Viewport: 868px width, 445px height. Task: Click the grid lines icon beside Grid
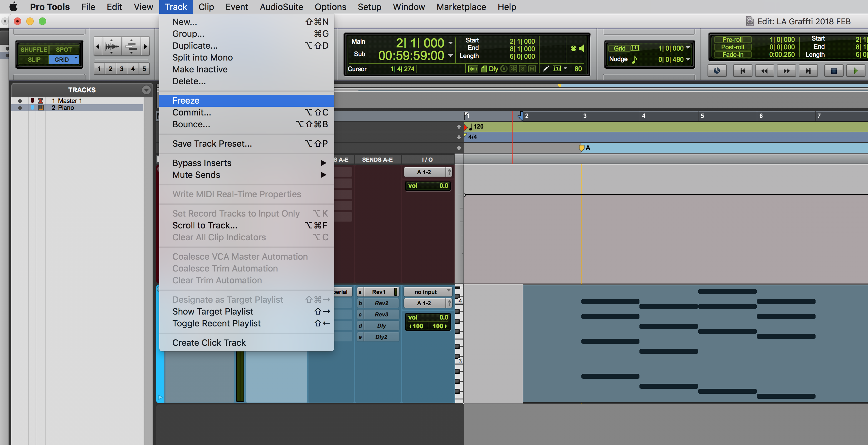pos(635,48)
